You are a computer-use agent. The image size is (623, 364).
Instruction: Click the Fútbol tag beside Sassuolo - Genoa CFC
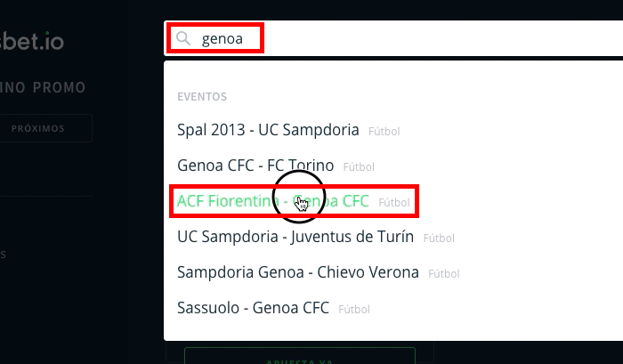(354, 309)
